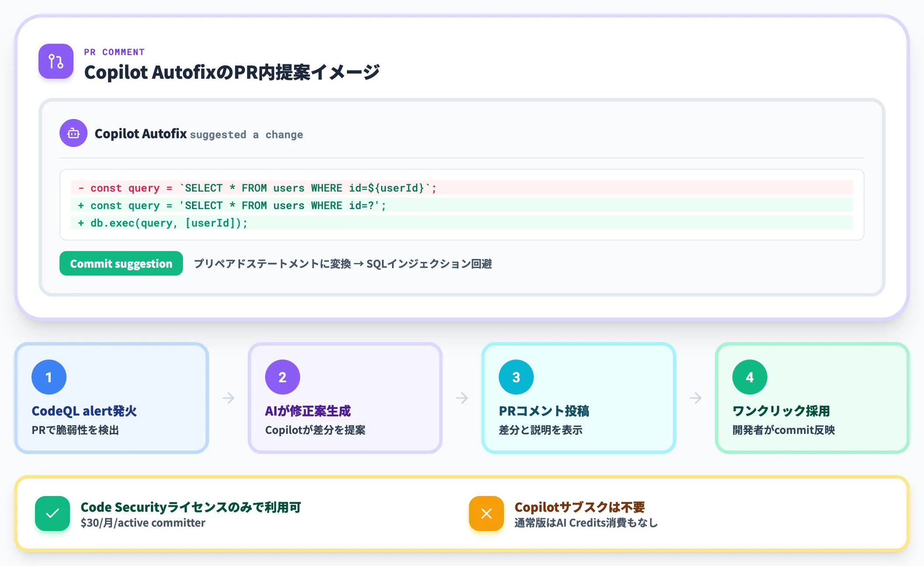Viewport: 924px width, 566px height.
Task: Click the 'Copilotサブスクは不要' heading
Action: (580, 507)
